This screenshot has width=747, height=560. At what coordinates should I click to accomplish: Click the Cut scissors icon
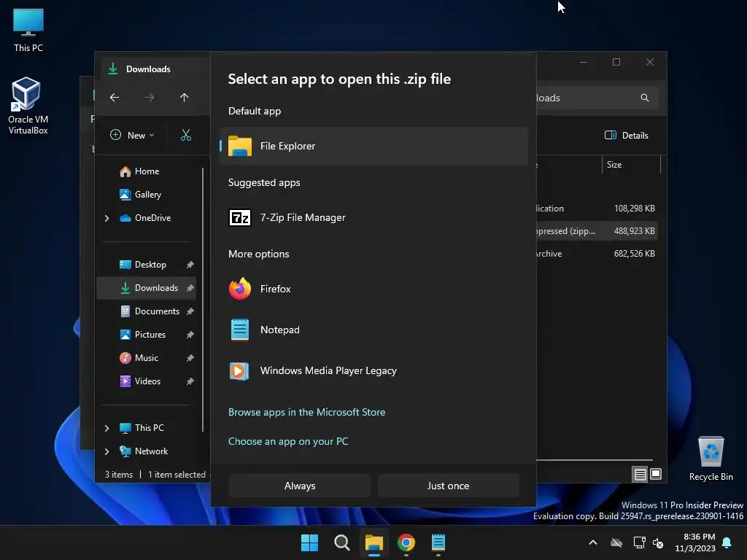click(186, 135)
